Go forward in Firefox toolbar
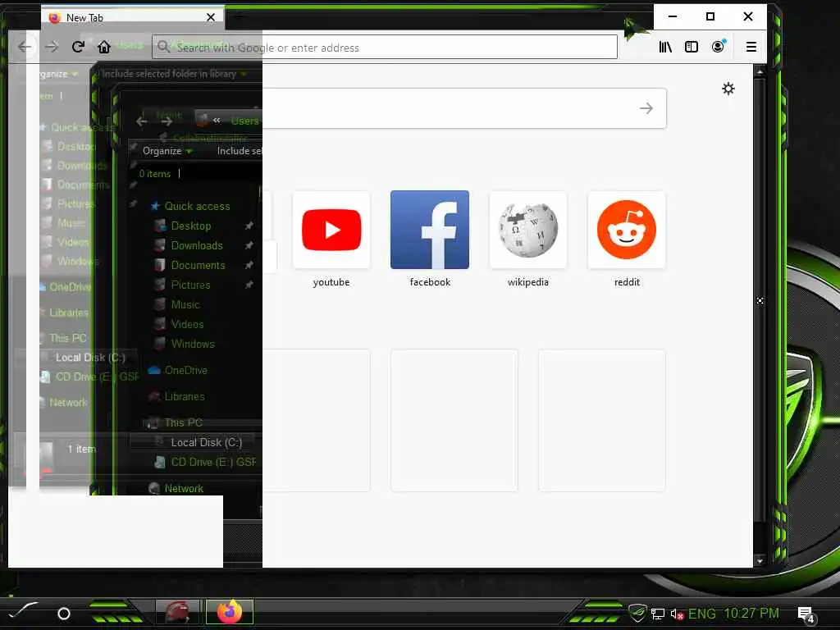The width and height of the screenshot is (840, 630). (x=52, y=47)
